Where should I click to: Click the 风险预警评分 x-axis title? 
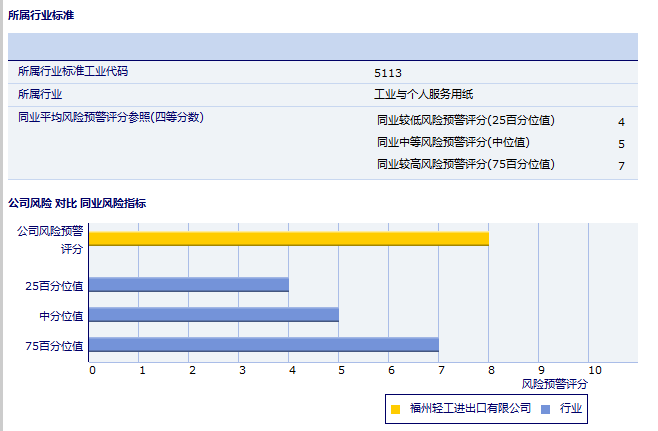[x=555, y=384]
